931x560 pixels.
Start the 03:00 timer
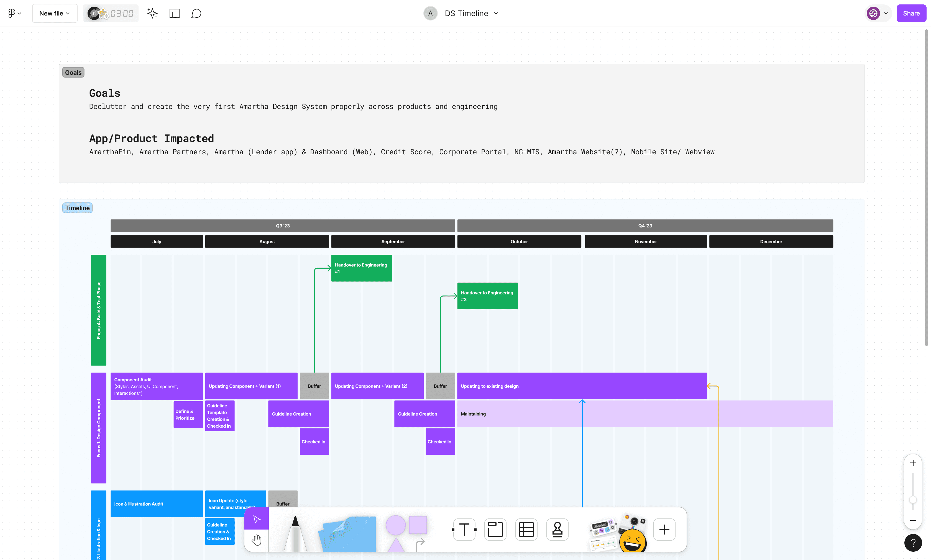coord(122,14)
